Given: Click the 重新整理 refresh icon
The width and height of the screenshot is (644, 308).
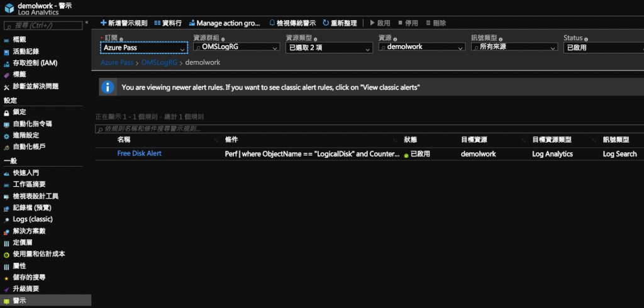Looking at the screenshot, I should (326, 23).
